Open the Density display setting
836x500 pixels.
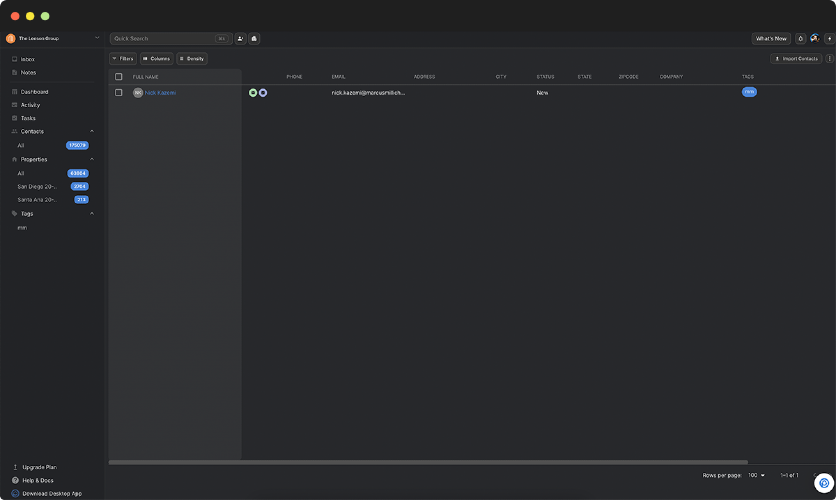pos(192,59)
